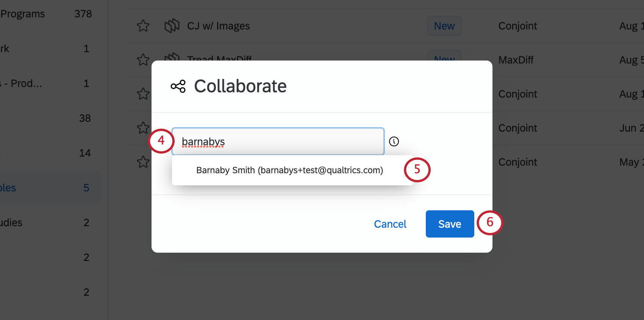Select Barnaby Smith from the suggestion dropdown
644x320 pixels.
coord(289,170)
